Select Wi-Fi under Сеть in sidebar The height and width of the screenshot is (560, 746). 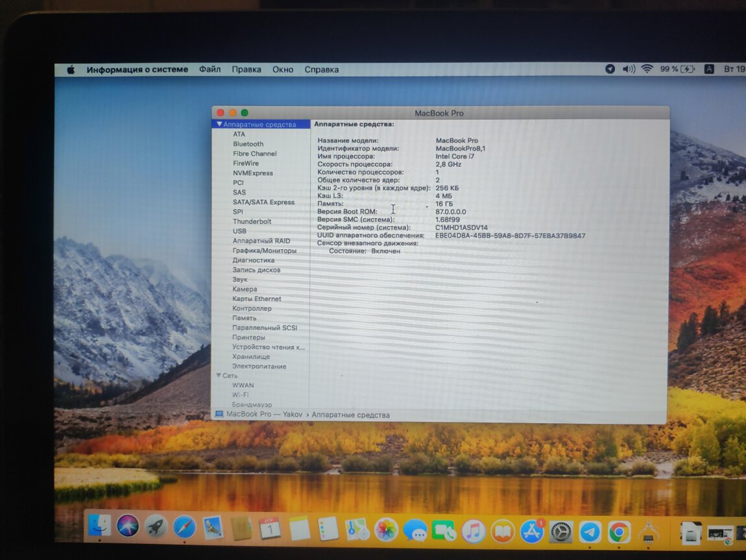coord(240,395)
